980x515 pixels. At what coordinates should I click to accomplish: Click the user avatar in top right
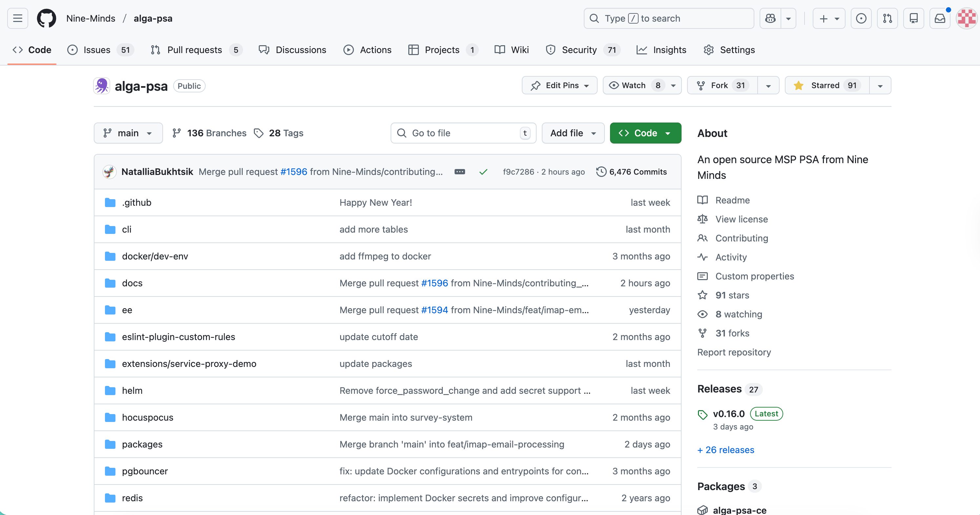pos(966,18)
